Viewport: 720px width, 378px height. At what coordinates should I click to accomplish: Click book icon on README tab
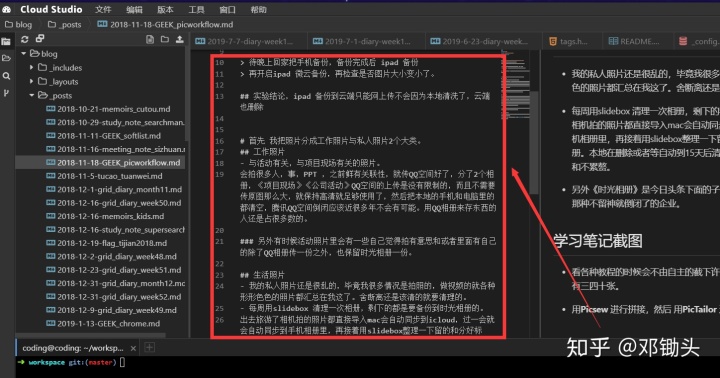pos(613,41)
